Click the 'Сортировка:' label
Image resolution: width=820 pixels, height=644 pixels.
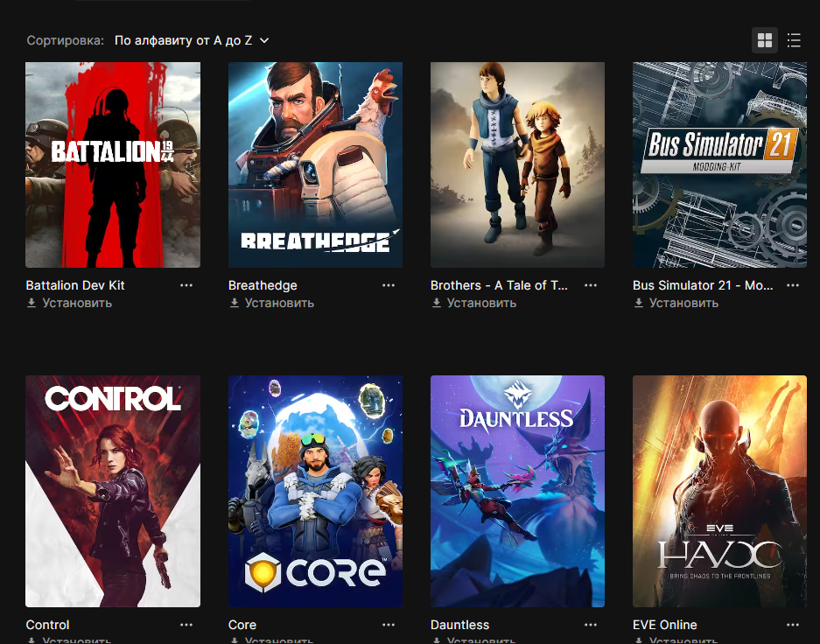point(66,40)
